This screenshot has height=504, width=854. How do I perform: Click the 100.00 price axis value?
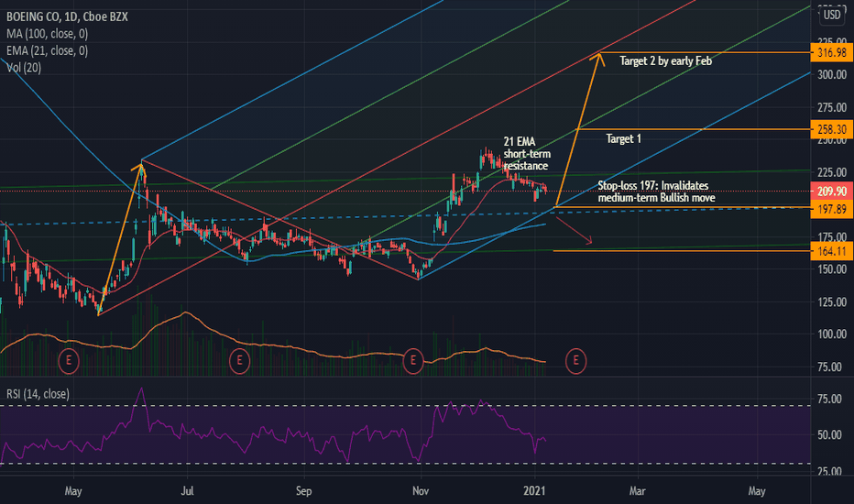[832, 334]
